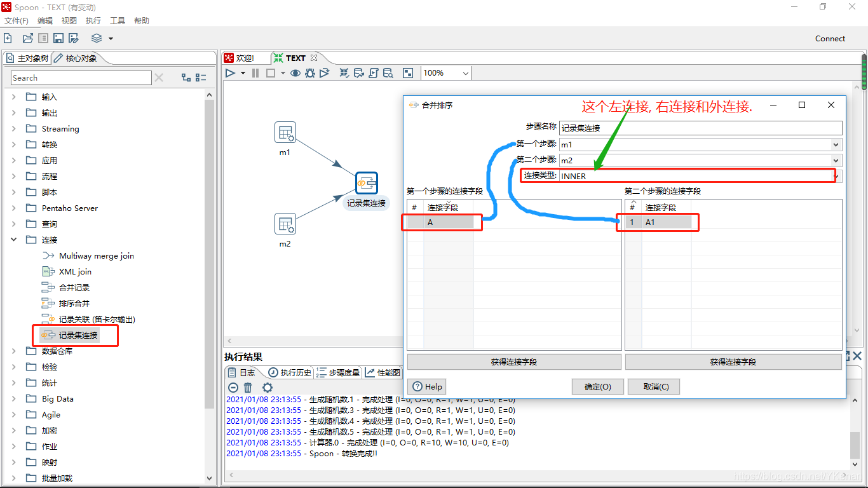Click 确定(O) in the dialog
Viewport: 868px width, 488px height.
597,386
